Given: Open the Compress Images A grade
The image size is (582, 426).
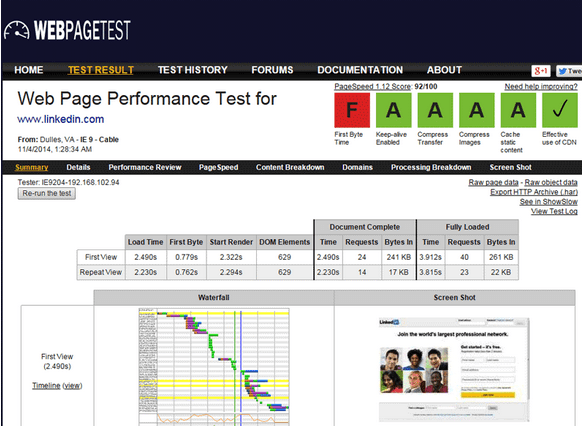Looking at the screenshot, I should [x=477, y=110].
